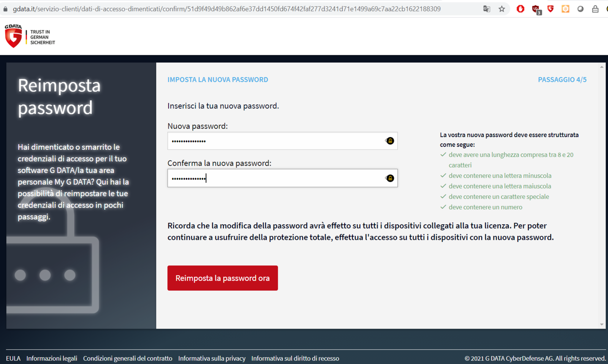Click the Google Translate page icon

coord(486,9)
